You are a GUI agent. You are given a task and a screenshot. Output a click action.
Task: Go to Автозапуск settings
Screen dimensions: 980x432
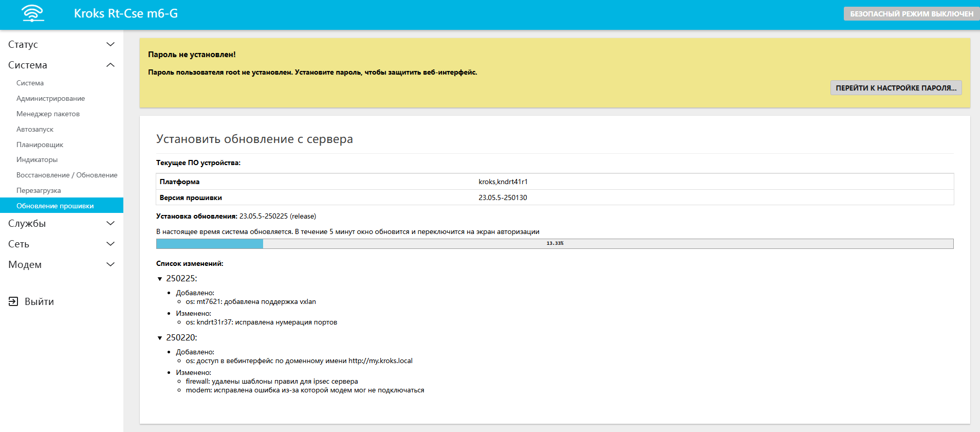point(35,129)
